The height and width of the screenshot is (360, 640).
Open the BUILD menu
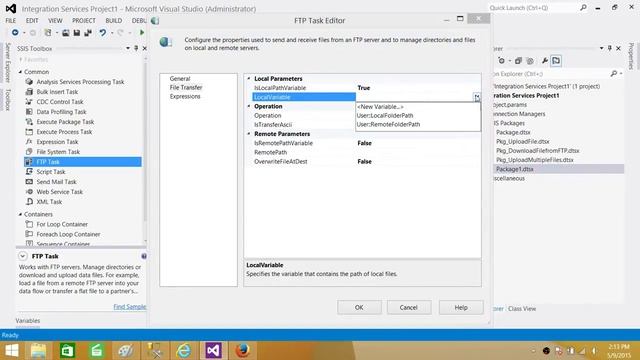coord(113,20)
